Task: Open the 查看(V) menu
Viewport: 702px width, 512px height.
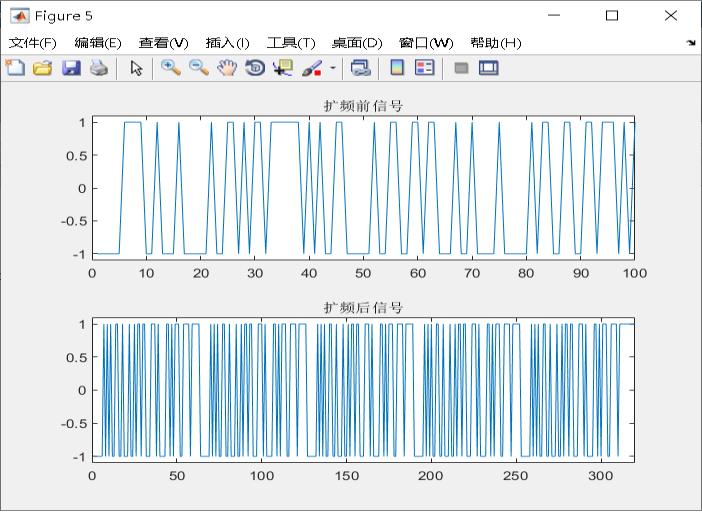Action: click(163, 43)
